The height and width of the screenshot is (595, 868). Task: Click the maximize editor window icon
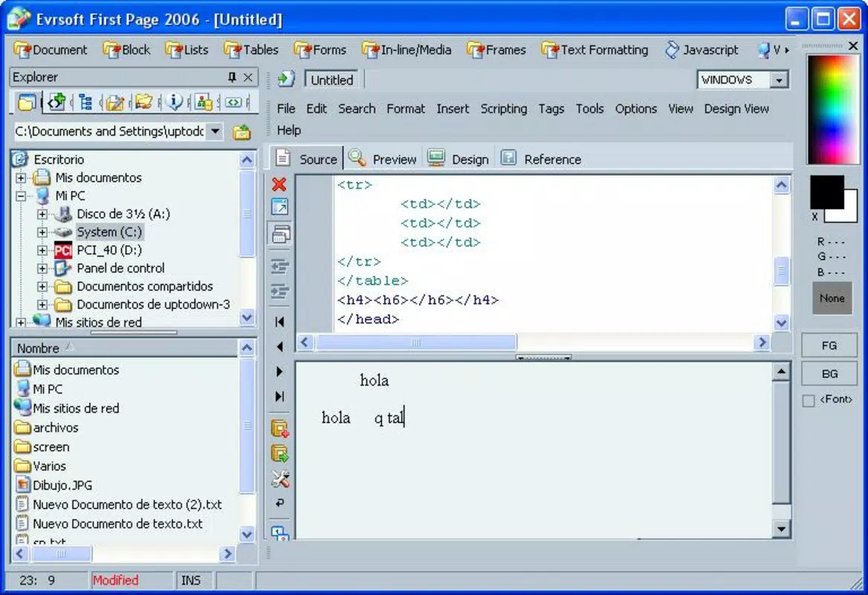pyautogui.click(x=279, y=208)
